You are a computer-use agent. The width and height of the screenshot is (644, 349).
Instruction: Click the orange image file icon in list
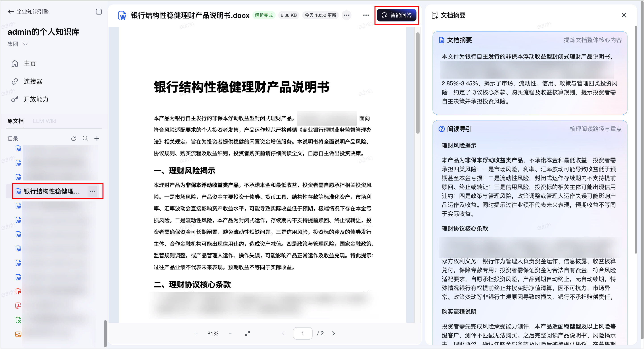coord(18,334)
